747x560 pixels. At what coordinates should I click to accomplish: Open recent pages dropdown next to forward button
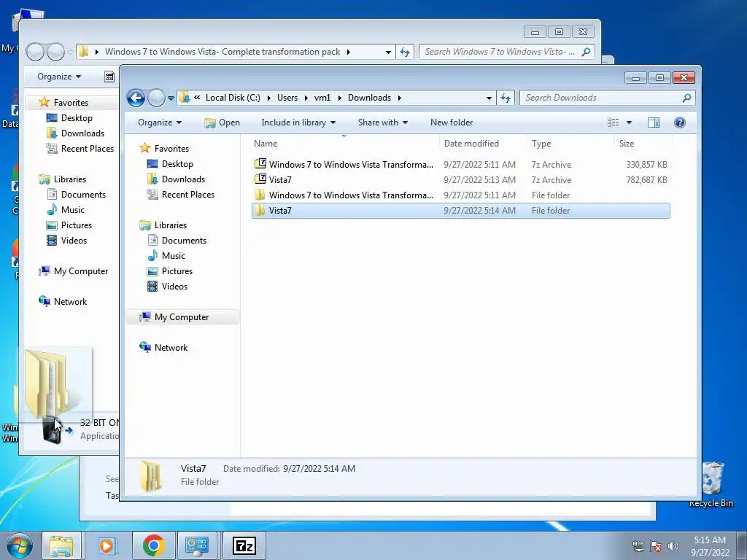[x=171, y=98]
